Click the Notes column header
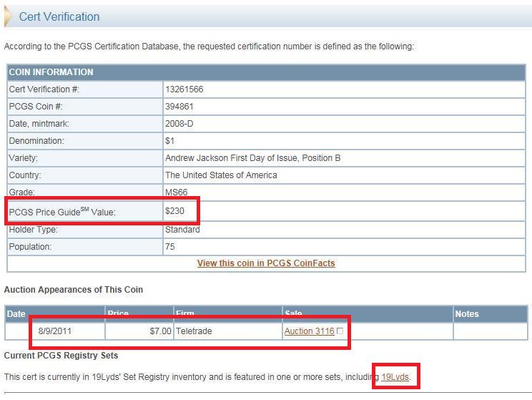Viewport: 532px width, 400px height. coord(467,314)
